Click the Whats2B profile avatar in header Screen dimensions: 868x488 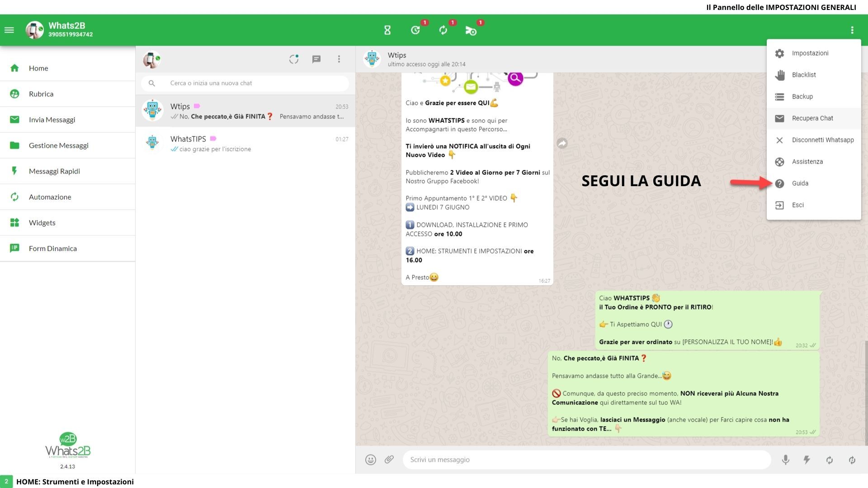[34, 30]
